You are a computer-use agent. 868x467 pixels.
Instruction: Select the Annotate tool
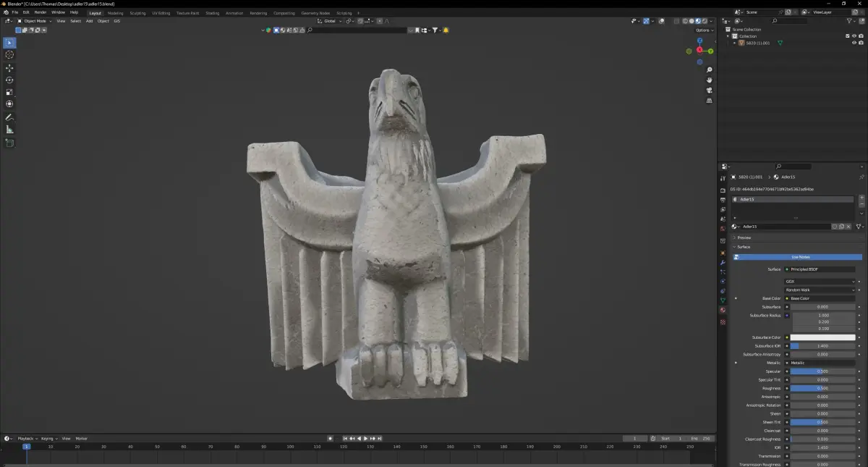coord(9,117)
